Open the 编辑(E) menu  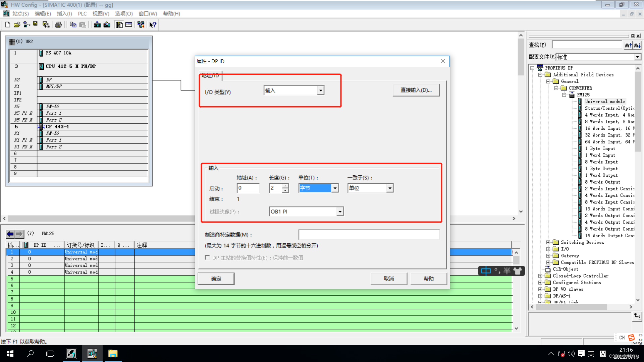coord(43,14)
